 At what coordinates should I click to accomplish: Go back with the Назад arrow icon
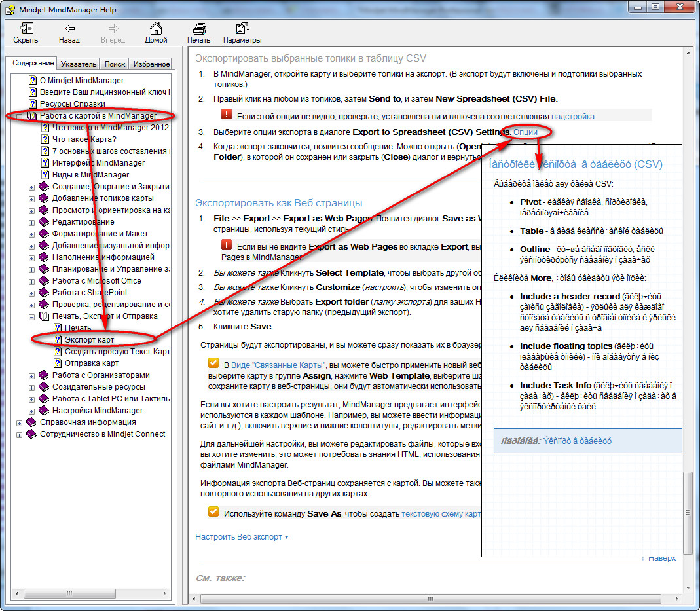point(69,29)
